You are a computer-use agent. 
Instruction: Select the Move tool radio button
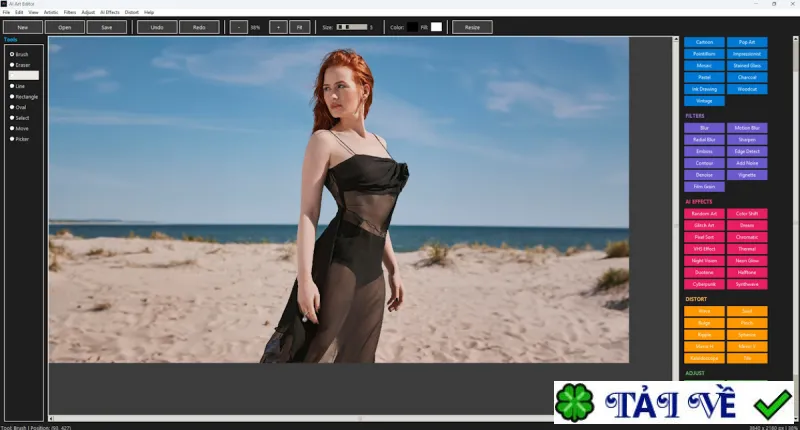[12, 129]
